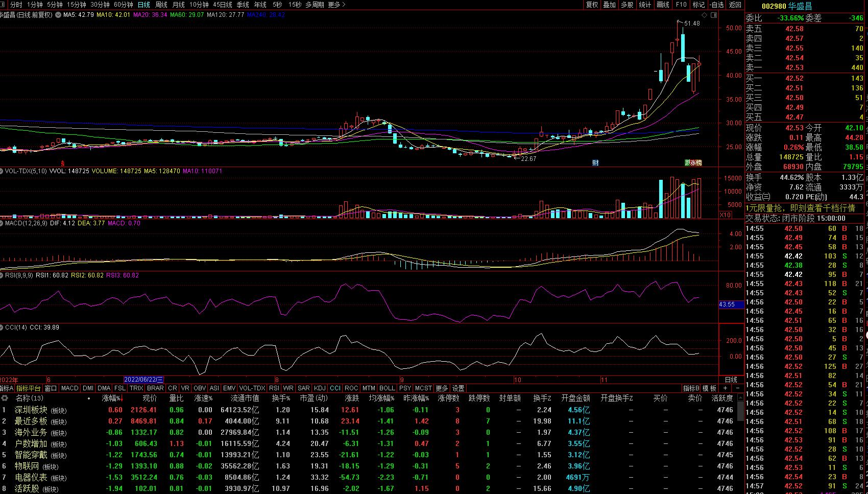Click the X10 volume scale marker
This screenshot has width=868, height=494.
pyautogui.click(x=725, y=215)
